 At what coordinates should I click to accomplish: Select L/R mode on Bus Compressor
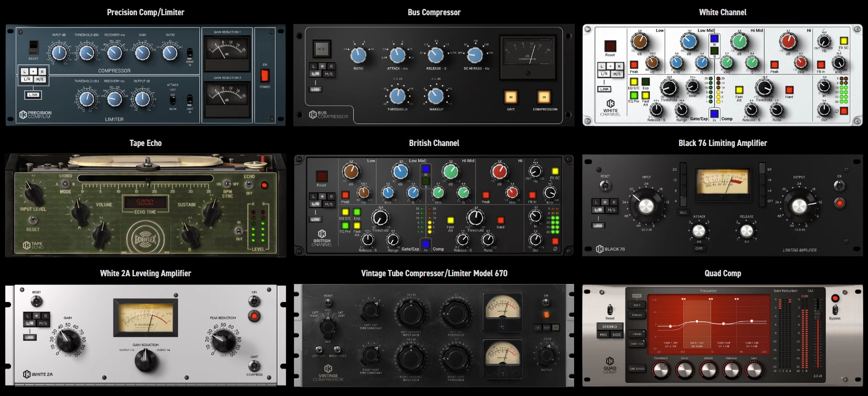(x=315, y=74)
